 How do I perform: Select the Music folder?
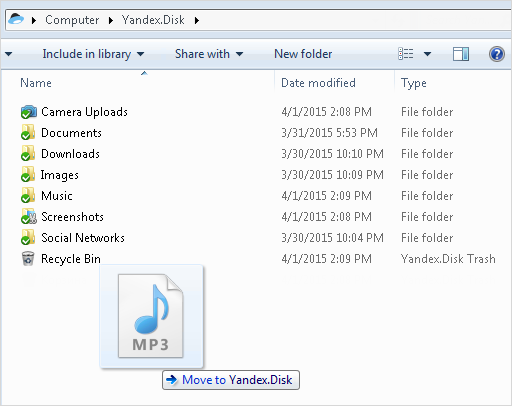[x=57, y=196]
